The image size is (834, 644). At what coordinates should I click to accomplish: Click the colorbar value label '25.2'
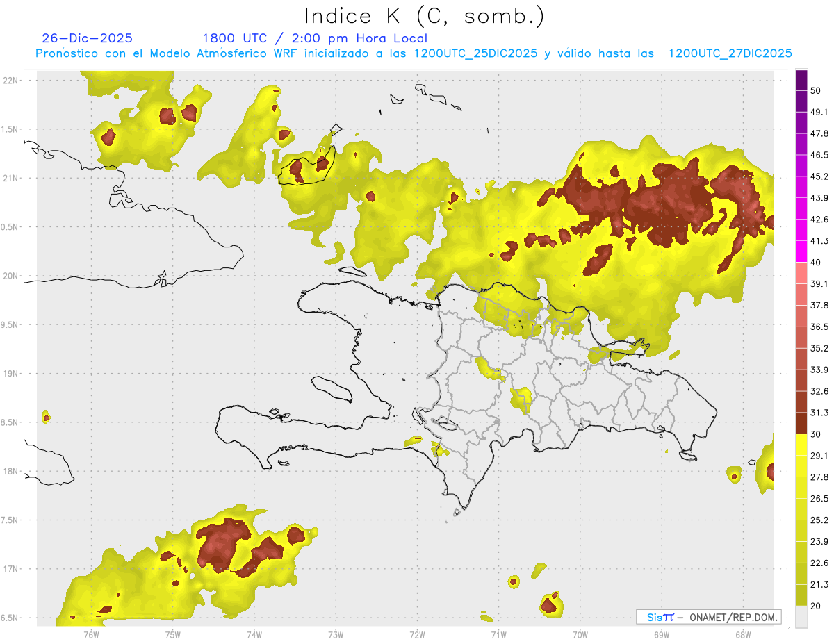819,520
